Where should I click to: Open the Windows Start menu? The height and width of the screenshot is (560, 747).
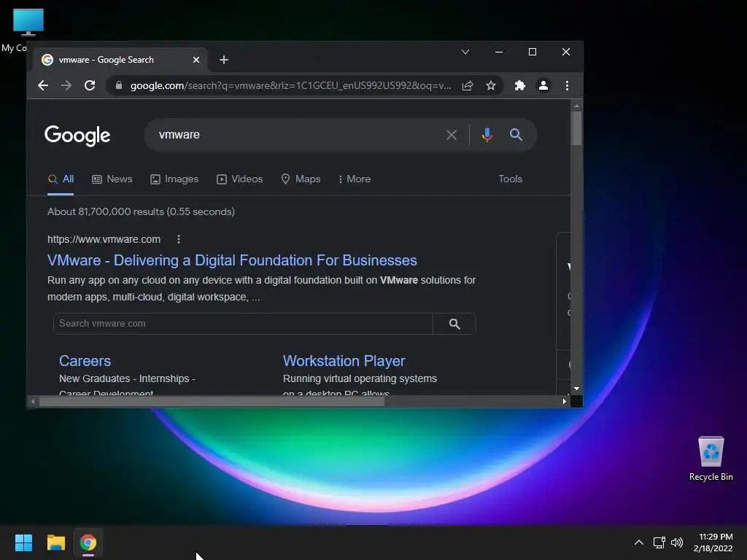click(x=23, y=542)
